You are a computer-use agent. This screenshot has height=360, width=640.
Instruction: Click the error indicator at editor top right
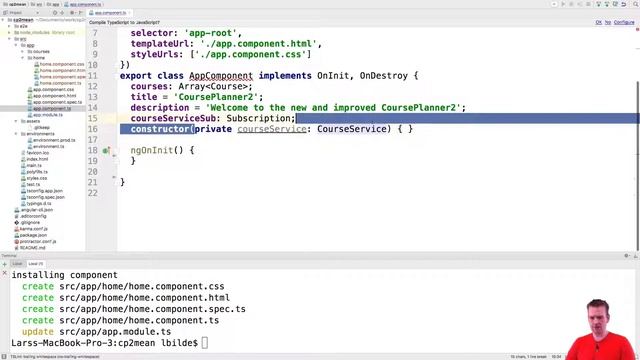click(637, 29)
